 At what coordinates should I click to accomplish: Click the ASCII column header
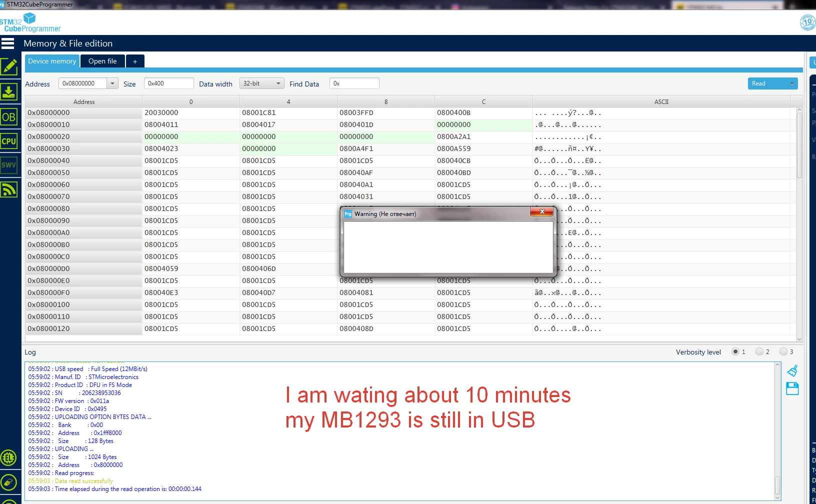[x=661, y=101]
